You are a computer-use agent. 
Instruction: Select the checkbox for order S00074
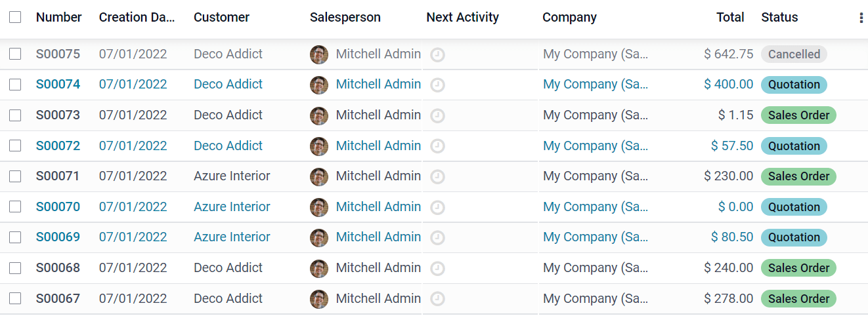pos(15,85)
